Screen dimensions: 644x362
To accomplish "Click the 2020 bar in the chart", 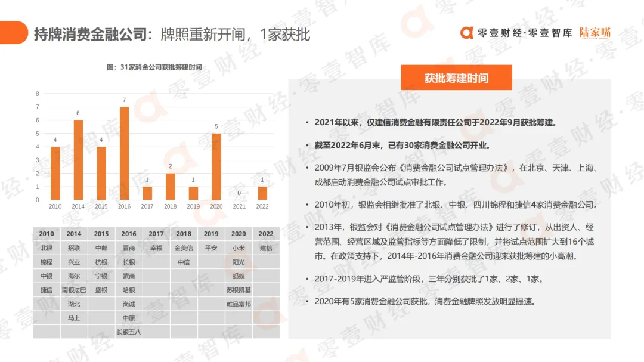I will click(x=216, y=166).
